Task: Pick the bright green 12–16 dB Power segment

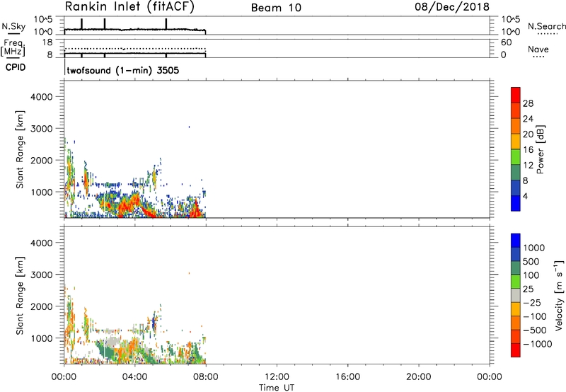Action: [516, 157]
